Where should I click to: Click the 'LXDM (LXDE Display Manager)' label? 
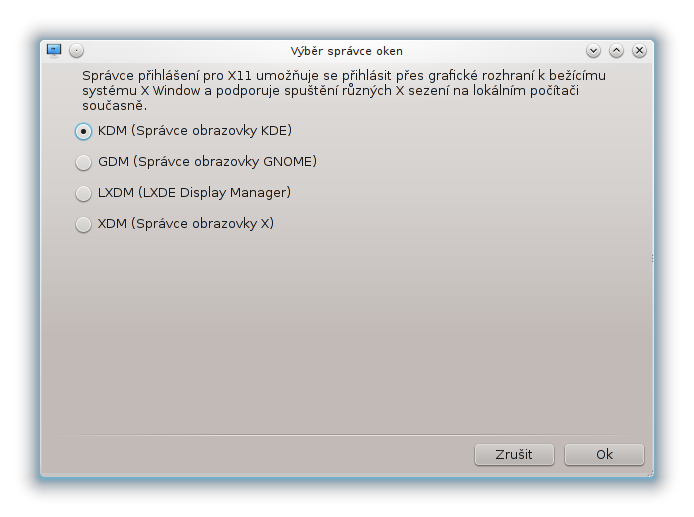coord(194,193)
